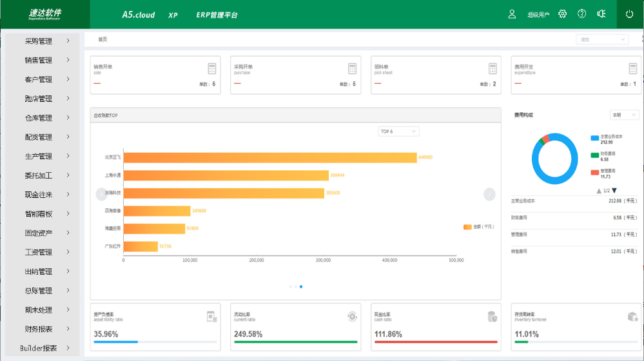The height and width of the screenshot is (361, 644).
Task: Click calculator icon on 采购开单 card
Action: [x=353, y=68]
